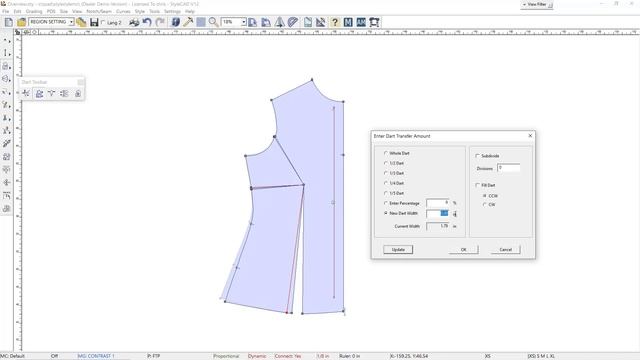Viewport: 640px width, 360px height.
Task: Open the Edit menu
Action: pyautogui.click(x=17, y=11)
